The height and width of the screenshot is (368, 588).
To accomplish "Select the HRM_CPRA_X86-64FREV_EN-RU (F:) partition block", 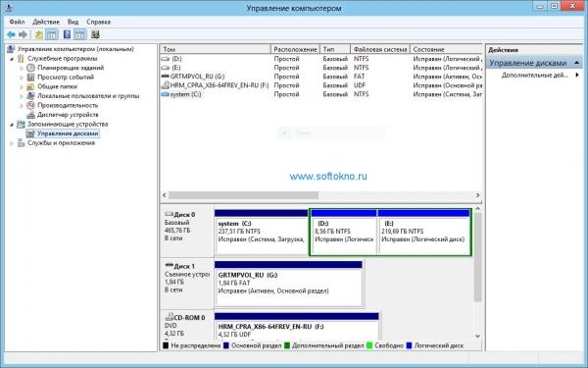I will 297,326.
